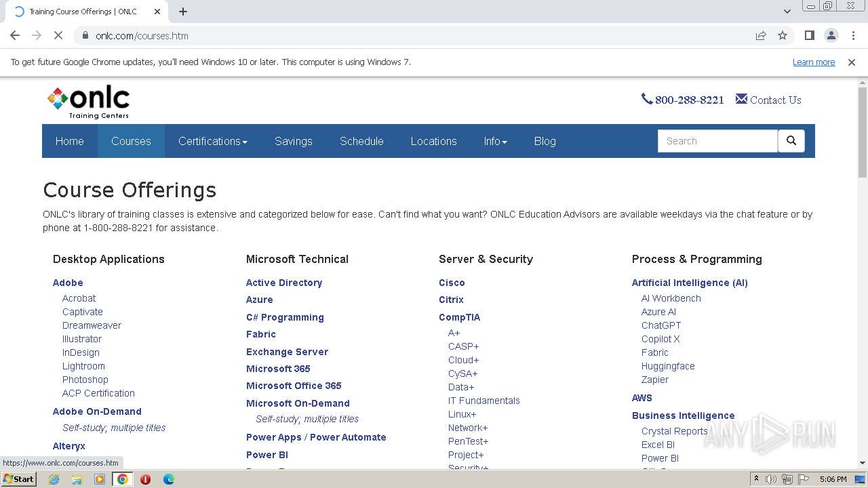Screen dimensions: 868x488
Task: Click the address bar URL
Action: tap(142, 35)
